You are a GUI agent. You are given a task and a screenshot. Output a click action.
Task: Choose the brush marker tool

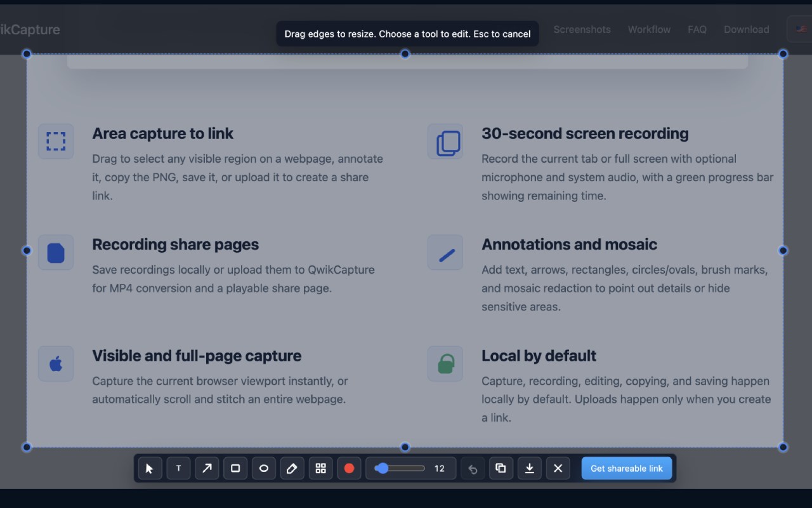(x=292, y=469)
